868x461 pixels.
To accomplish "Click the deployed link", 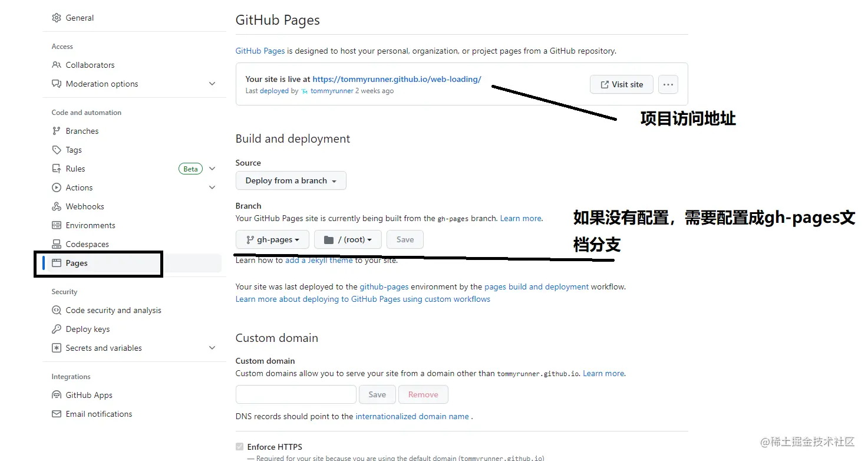I will point(274,91).
